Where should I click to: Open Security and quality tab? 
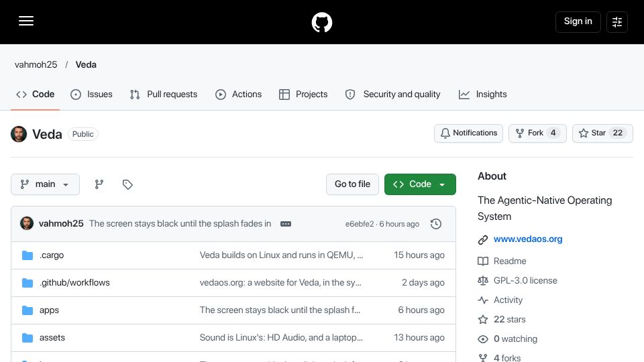pyautogui.click(x=392, y=95)
